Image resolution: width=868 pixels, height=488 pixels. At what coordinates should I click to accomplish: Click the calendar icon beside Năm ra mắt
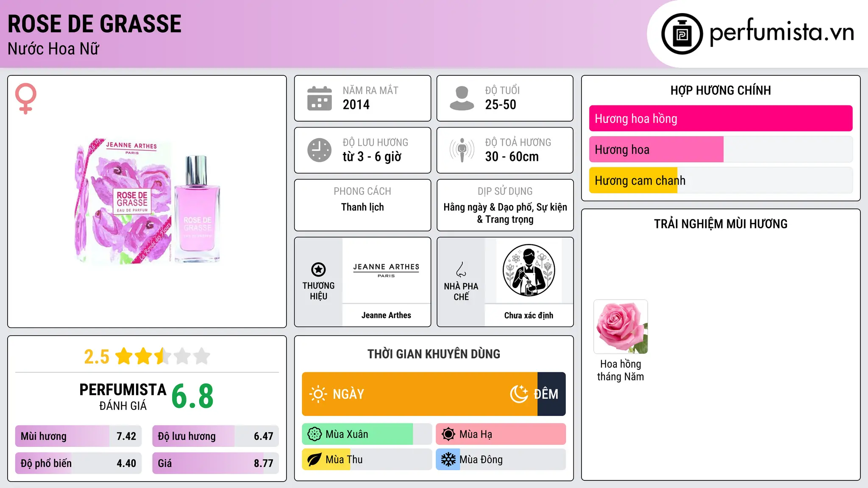pos(320,98)
